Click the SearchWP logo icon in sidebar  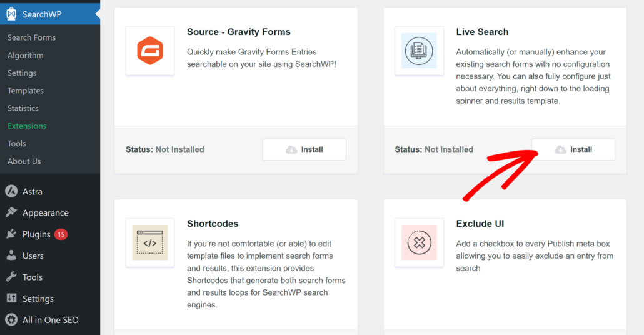(x=11, y=14)
